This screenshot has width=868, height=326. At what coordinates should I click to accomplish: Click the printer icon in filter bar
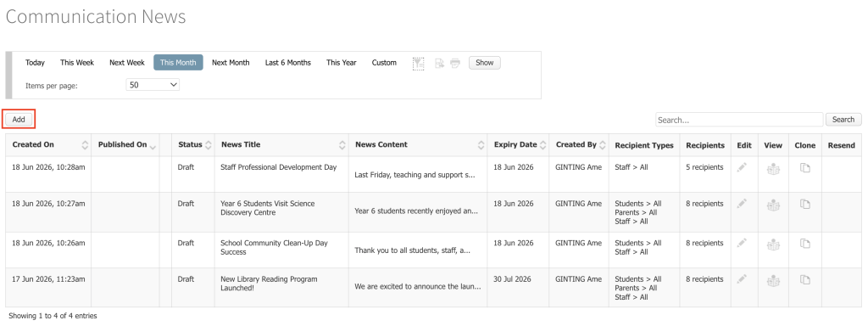pos(455,63)
